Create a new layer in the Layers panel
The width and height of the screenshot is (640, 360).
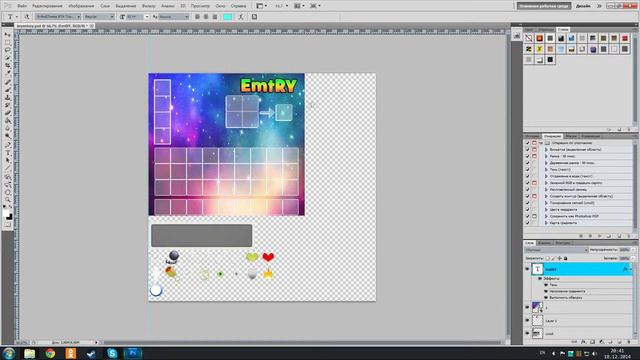click(x=620, y=342)
